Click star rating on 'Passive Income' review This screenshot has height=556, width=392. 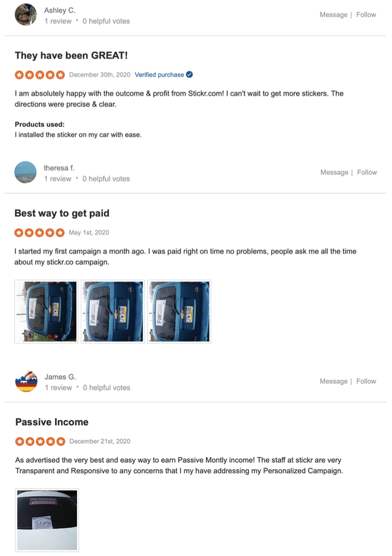tap(39, 441)
